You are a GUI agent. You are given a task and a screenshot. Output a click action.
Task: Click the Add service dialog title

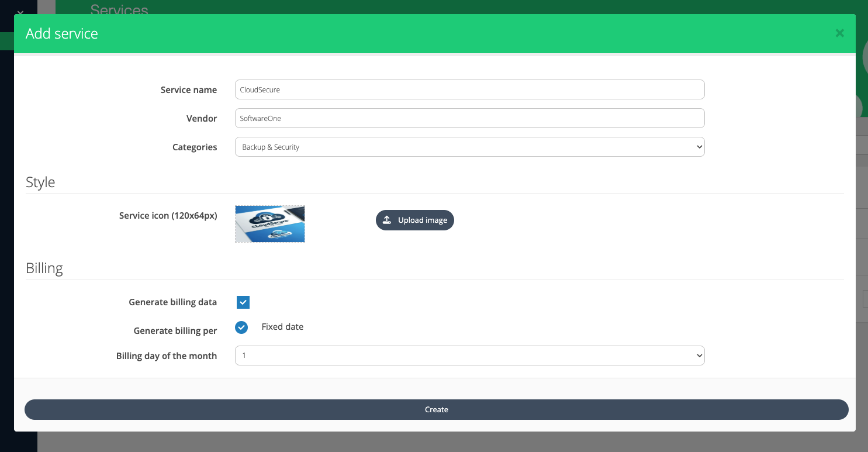[x=62, y=34]
